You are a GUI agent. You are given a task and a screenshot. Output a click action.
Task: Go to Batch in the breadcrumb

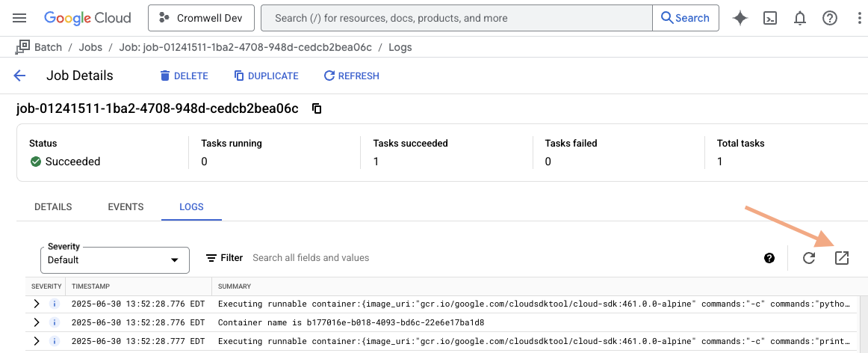48,47
